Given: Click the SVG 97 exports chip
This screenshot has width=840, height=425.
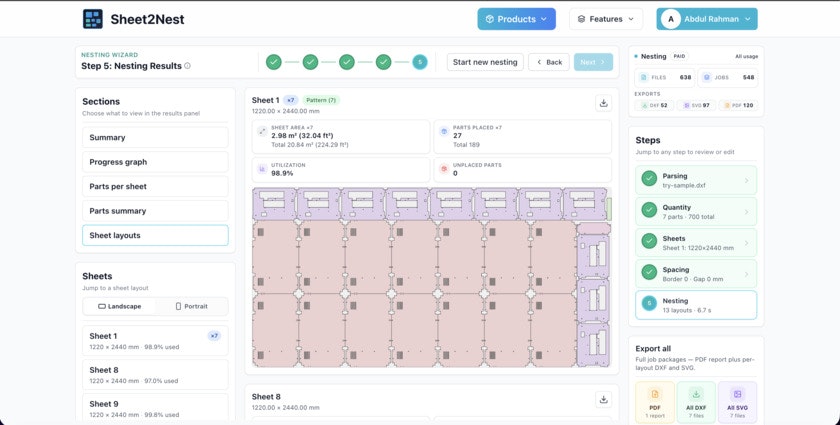Looking at the screenshot, I should point(696,106).
